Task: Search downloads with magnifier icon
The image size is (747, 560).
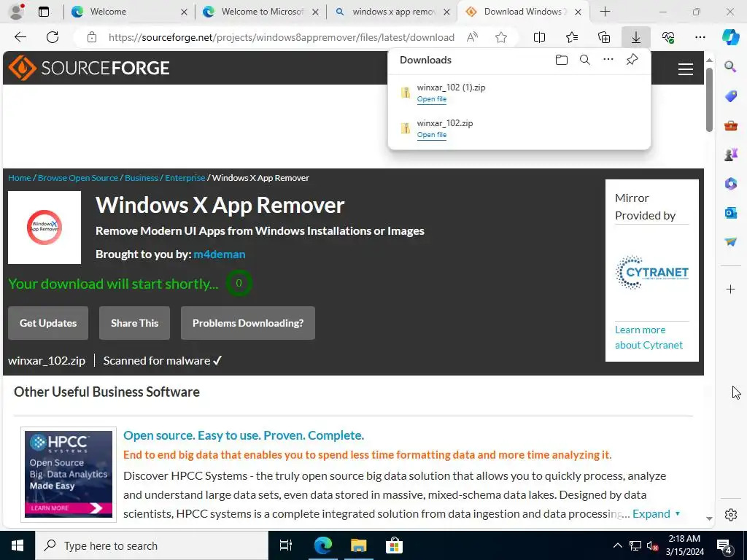Action: pyautogui.click(x=584, y=60)
